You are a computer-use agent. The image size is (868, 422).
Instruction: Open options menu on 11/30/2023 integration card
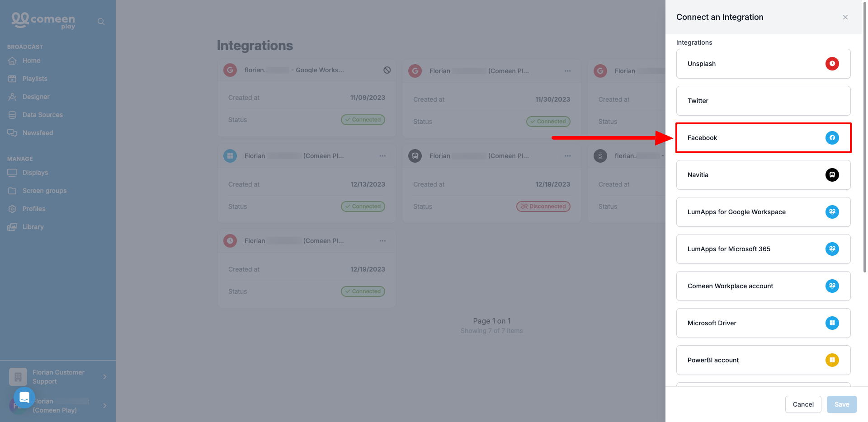pos(567,71)
